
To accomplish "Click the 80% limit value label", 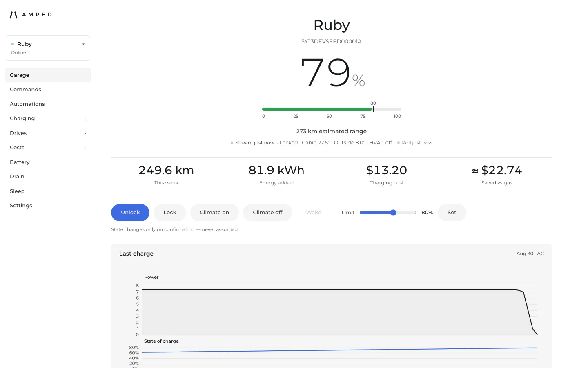I will coord(427,213).
